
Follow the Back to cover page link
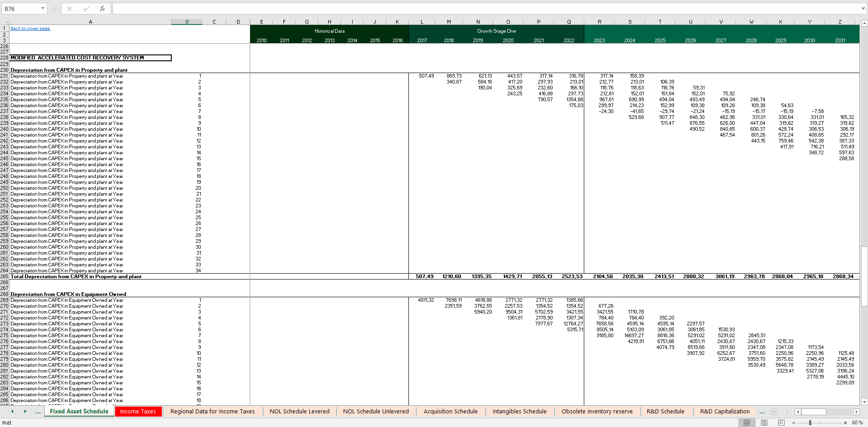pos(30,29)
